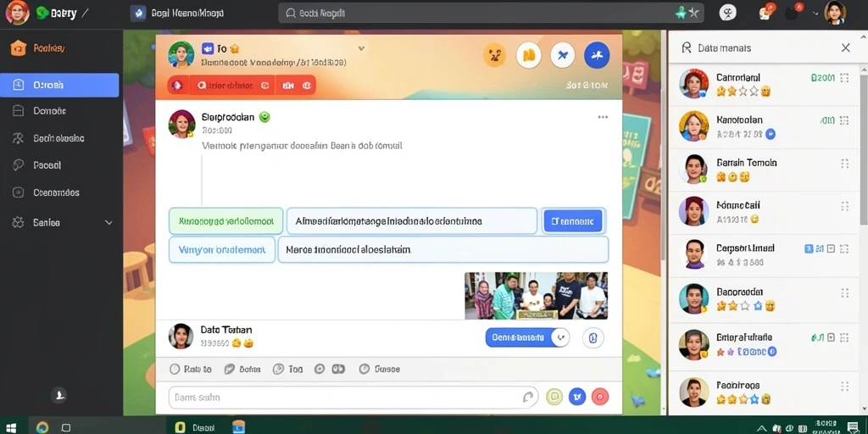
Task: Select the 'Too' option in the options bar
Action: (288, 370)
